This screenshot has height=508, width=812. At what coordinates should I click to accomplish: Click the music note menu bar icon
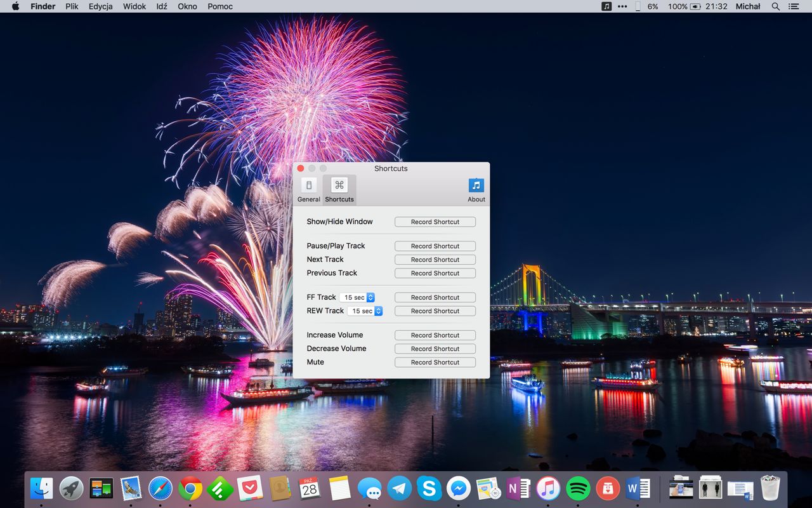pyautogui.click(x=606, y=6)
